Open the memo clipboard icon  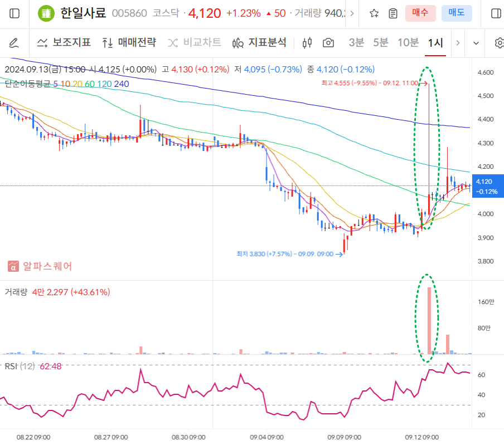(x=393, y=13)
